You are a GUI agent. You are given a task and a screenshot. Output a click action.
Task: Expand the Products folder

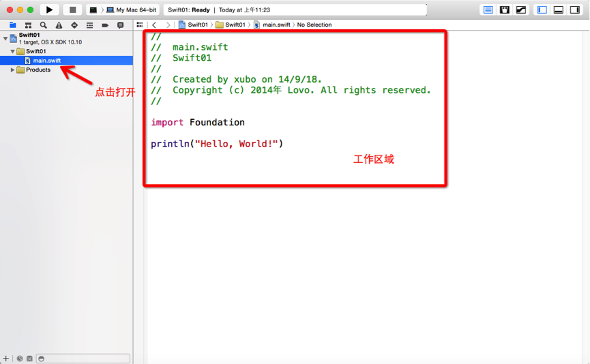pyautogui.click(x=12, y=70)
